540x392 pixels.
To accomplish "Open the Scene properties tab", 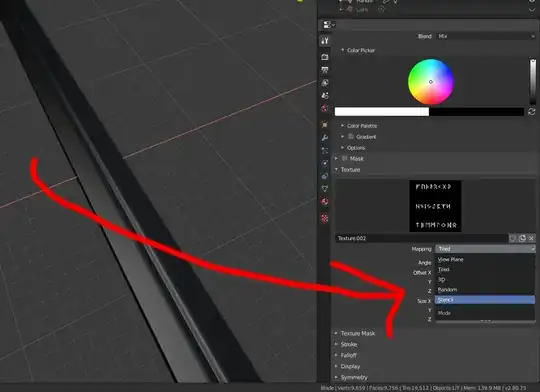I will (x=324, y=95).
